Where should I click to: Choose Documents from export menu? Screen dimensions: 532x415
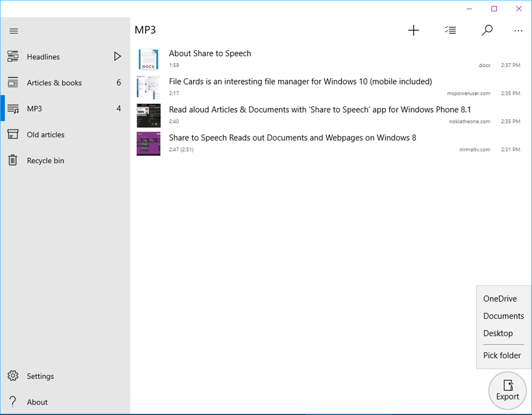click(503, 316)
